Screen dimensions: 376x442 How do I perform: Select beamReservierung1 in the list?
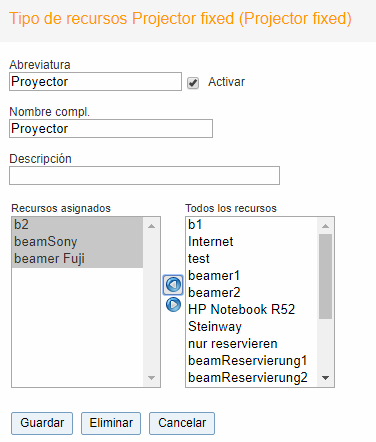pyautogui.click(x=252, y=361)
